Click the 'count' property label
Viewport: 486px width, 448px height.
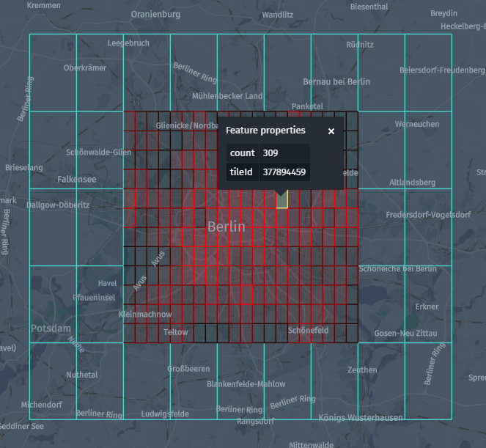point(243,153)
